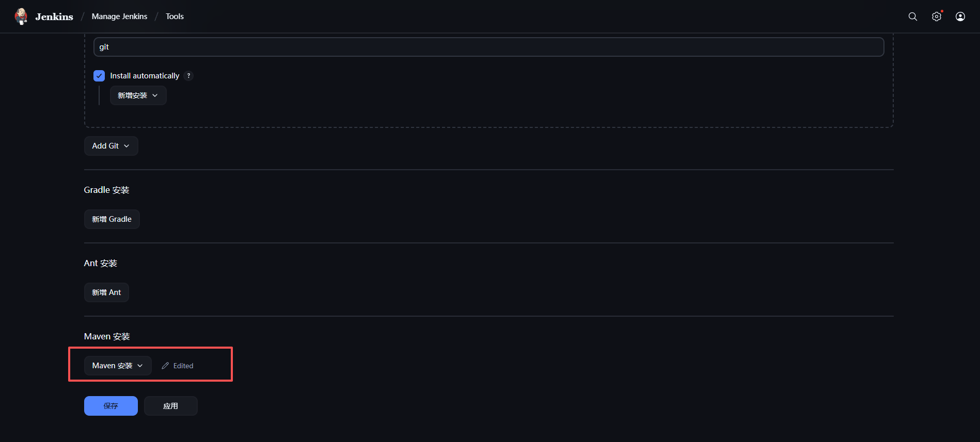Go to Manage Jenkins breadcrumb

[x=119, y=17]
